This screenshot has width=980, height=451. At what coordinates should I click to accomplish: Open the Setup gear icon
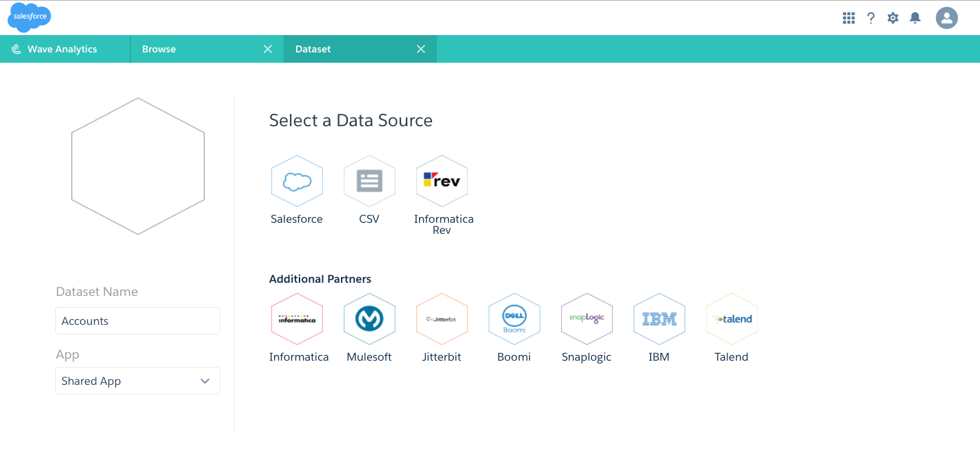893,18
